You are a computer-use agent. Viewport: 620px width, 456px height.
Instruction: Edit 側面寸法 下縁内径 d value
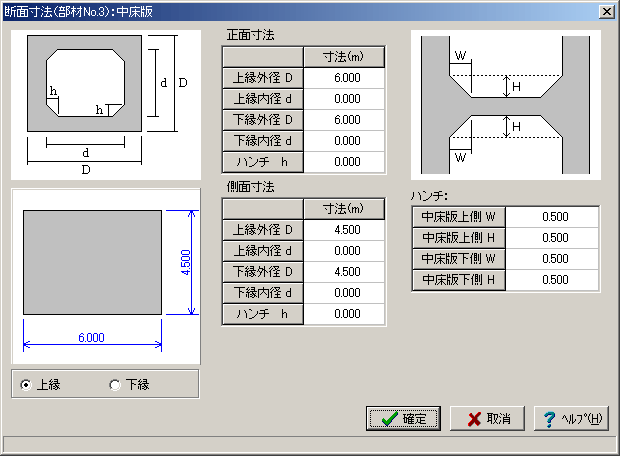point(344,293)
